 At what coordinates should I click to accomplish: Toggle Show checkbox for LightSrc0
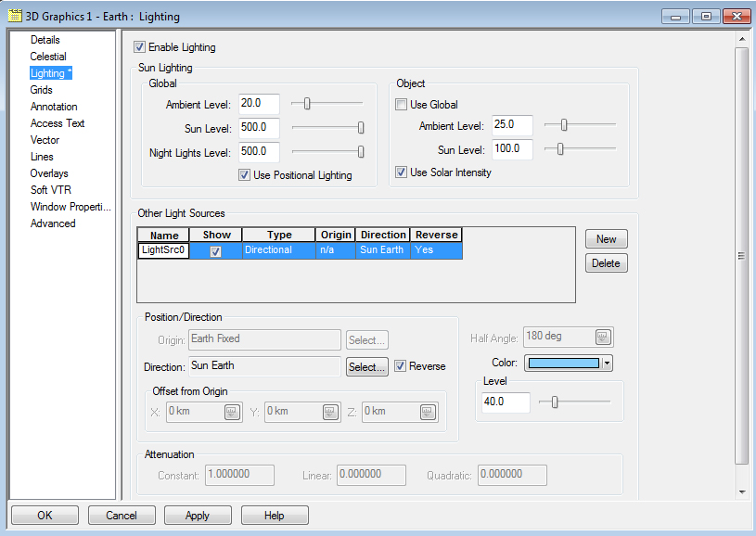[x=216, y=250]
